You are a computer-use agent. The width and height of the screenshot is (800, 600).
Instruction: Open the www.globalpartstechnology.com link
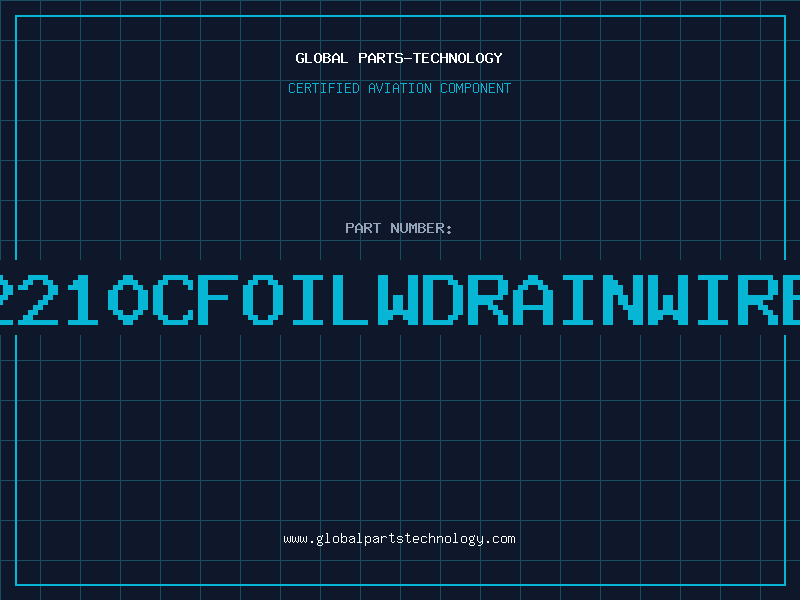[399, 539]
